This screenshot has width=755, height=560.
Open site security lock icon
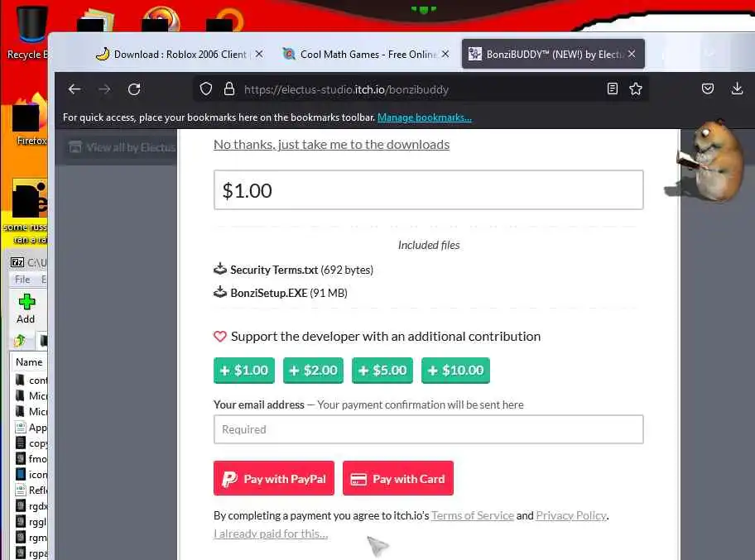(229, 89)
